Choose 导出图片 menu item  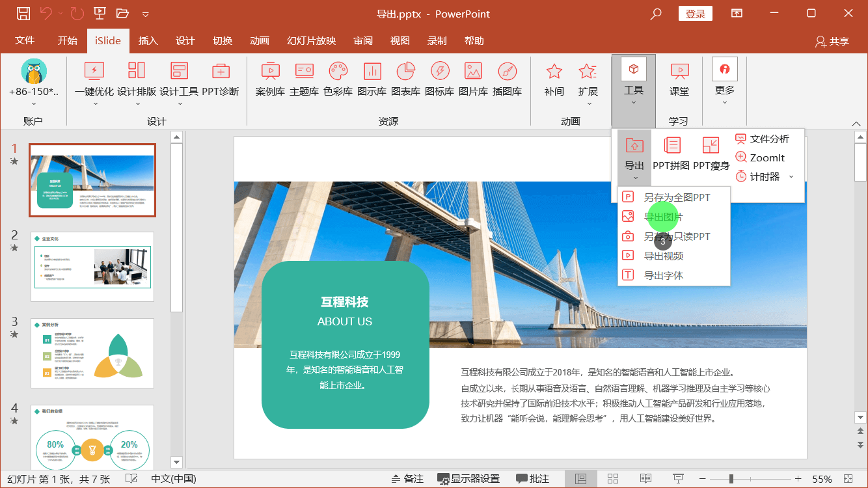pos(674,217)
